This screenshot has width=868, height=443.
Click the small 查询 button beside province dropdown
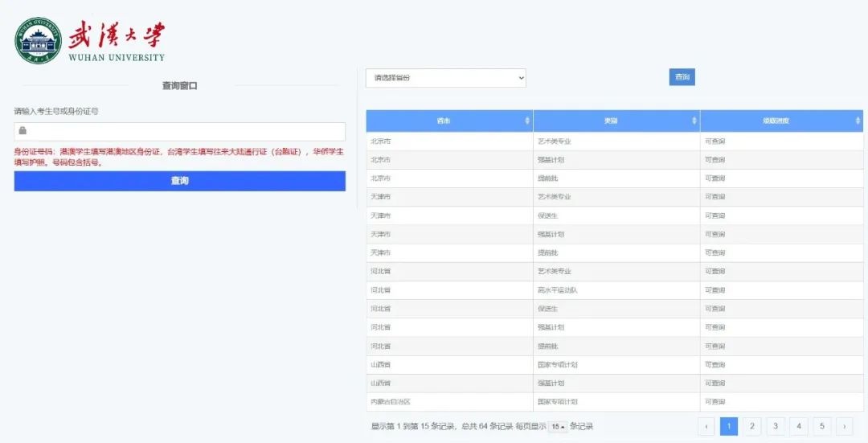tap(682, 77)
